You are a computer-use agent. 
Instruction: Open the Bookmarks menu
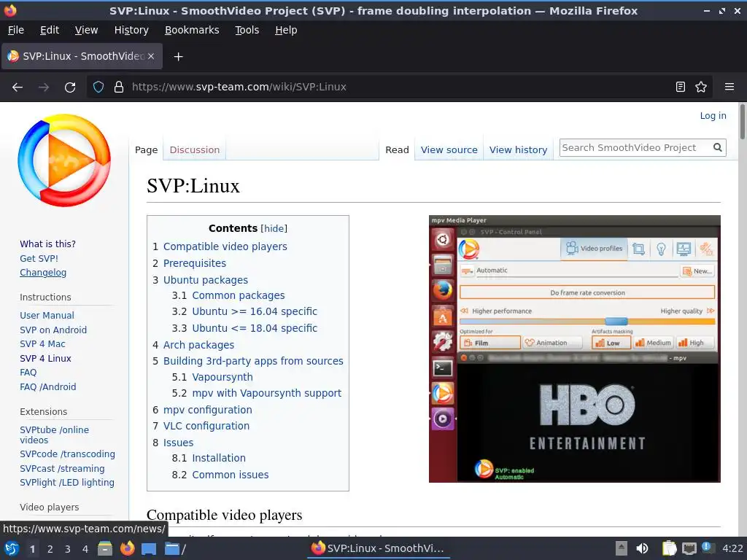[x=192, y=30]
